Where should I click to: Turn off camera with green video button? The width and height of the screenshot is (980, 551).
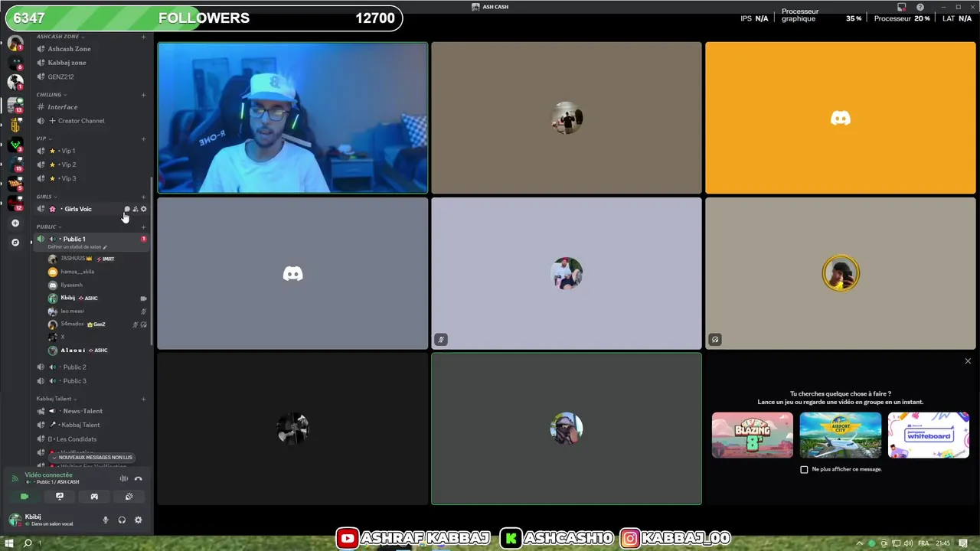(24, 497)
